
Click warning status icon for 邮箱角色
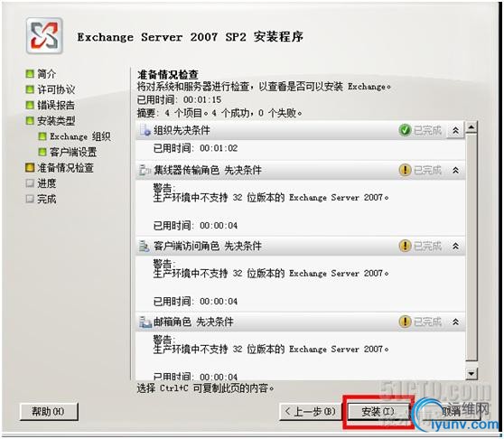tap(405, 322)
